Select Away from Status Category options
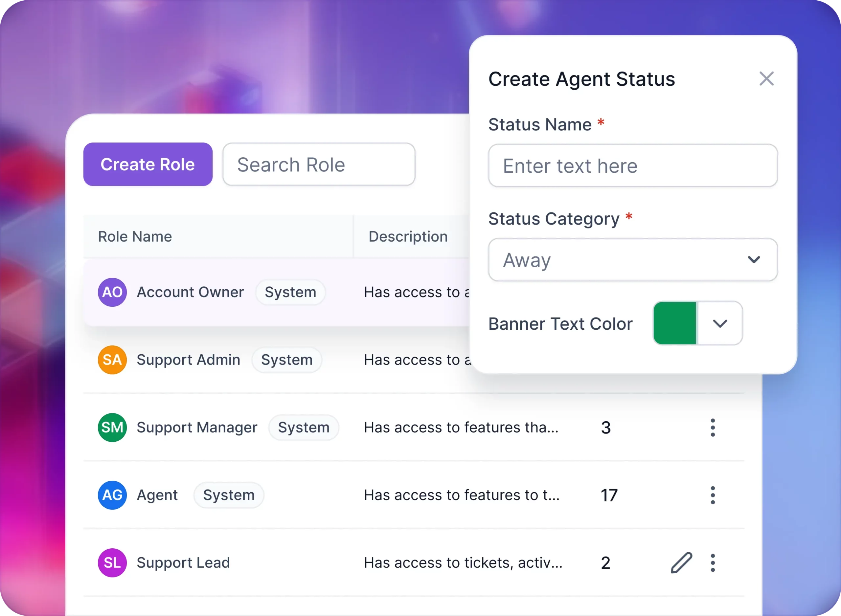841x616 pixels. pos(633,260)
